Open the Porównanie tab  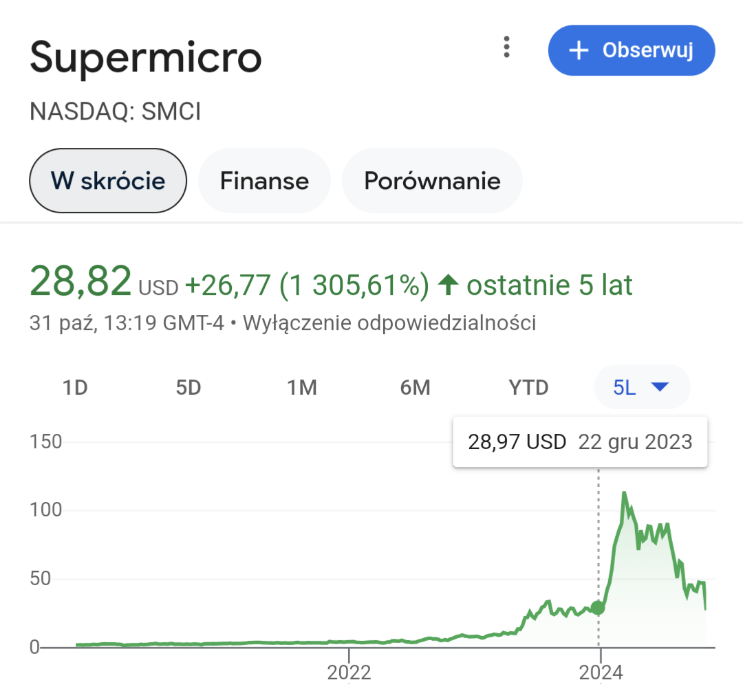432,181
